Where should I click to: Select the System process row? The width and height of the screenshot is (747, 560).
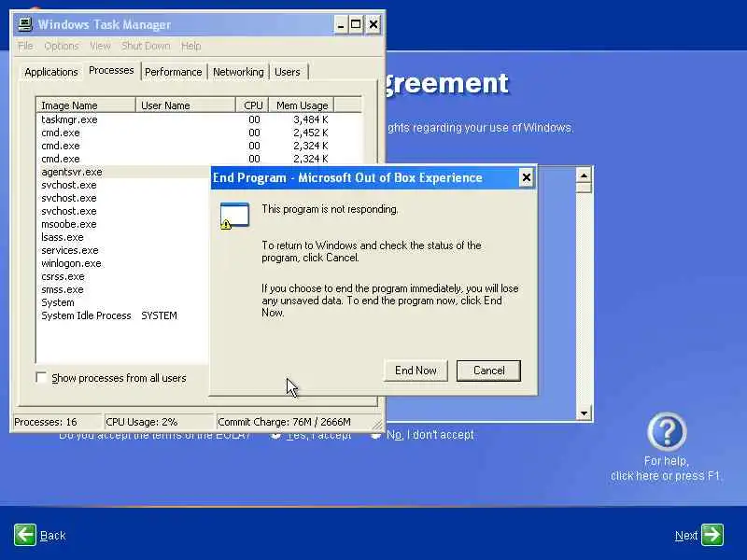124,302
